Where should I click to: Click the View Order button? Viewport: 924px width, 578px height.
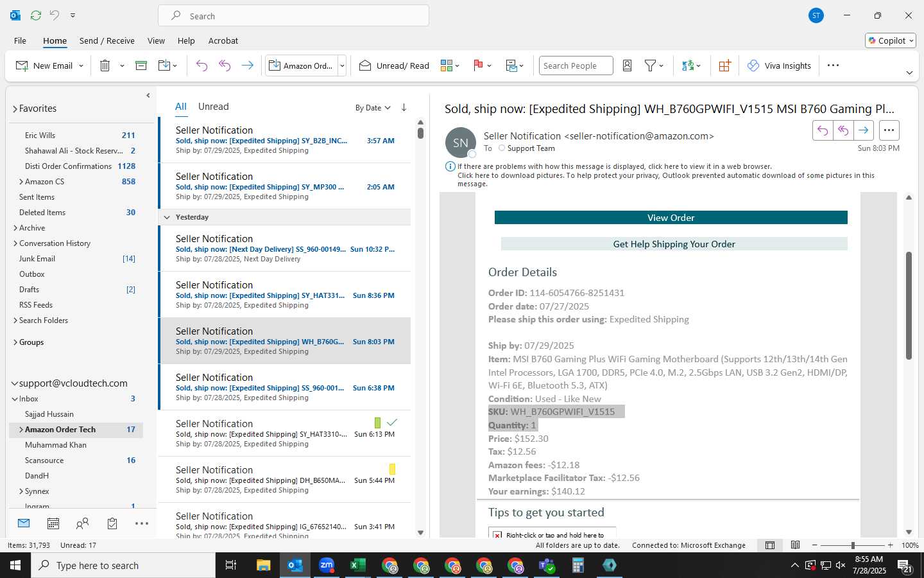point(671,218)
